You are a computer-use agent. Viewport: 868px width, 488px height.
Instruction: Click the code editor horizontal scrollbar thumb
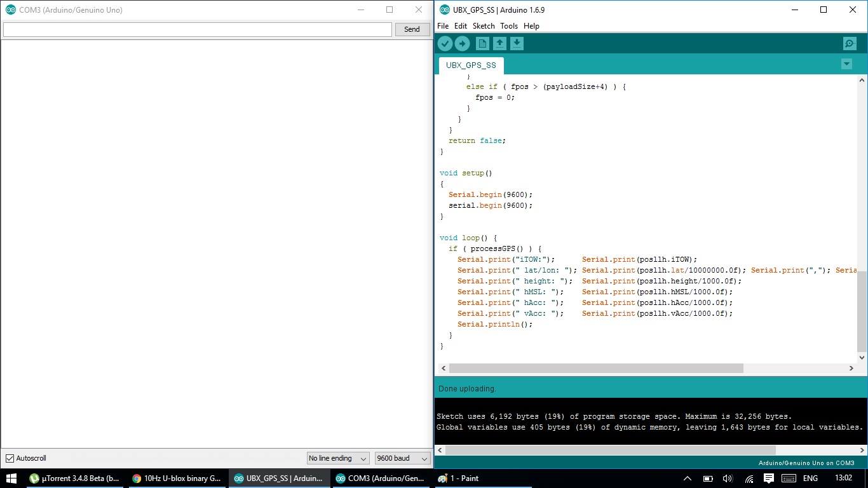click(x=596, y=368)
